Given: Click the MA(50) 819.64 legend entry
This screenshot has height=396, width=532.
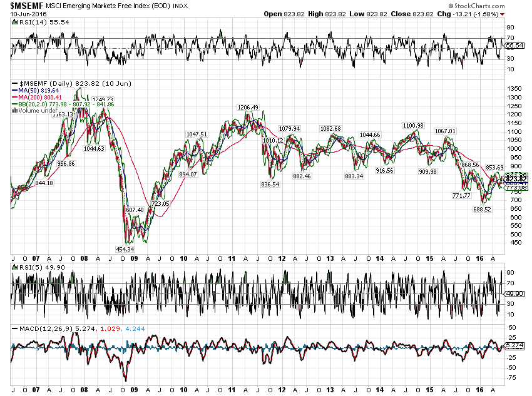Looking at the screenshot, I should coord(39,91).
